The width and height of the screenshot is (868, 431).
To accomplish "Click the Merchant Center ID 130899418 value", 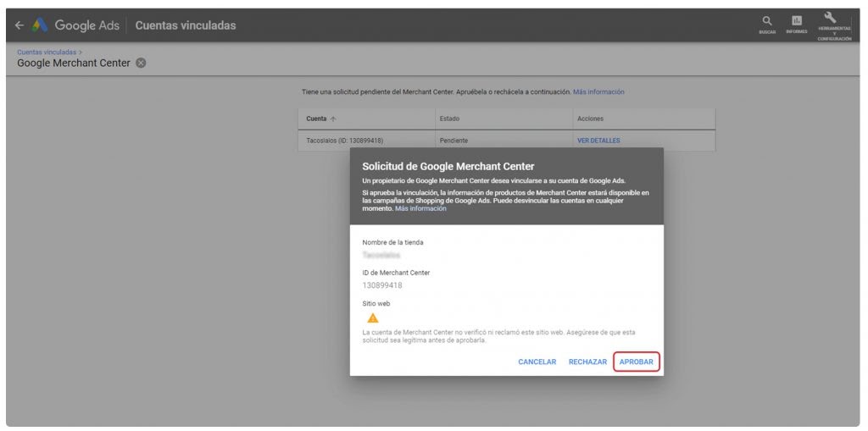I will click(x=382, y=285).
